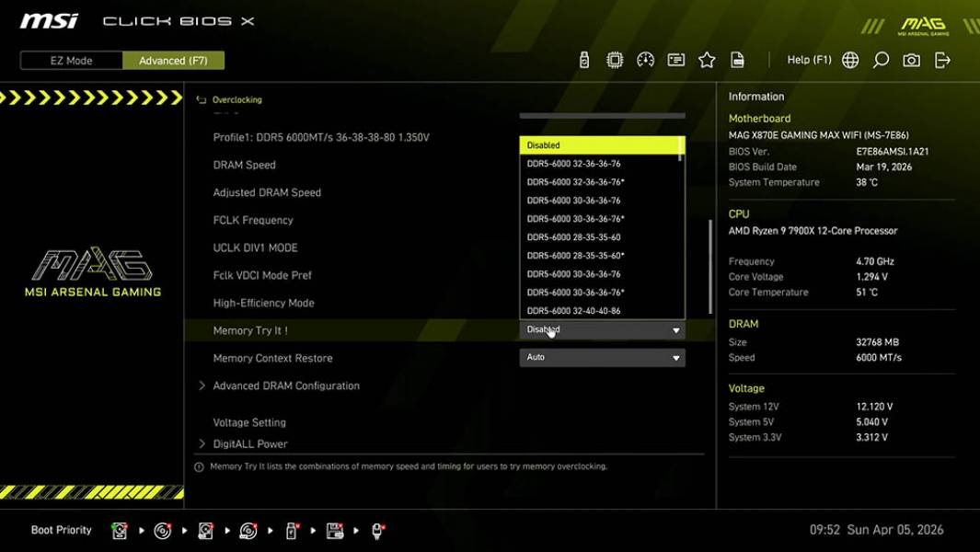Switch to the Advanced (F7) tab
Screen dimensions: 980x552
[173, 60]
